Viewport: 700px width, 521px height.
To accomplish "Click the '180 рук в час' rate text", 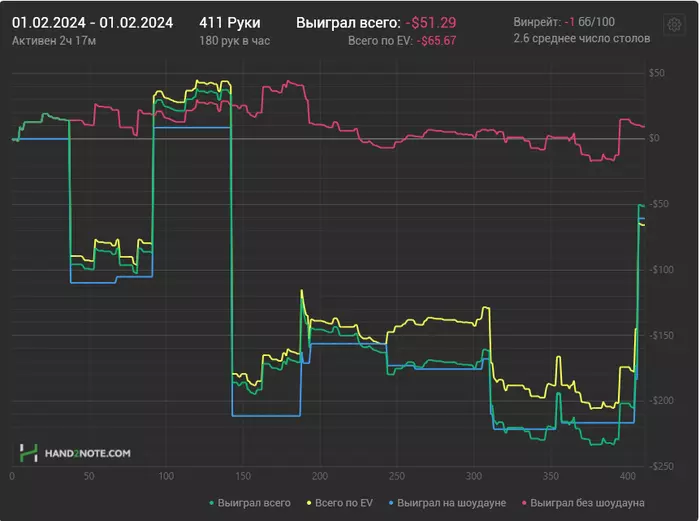I will (x=234, y=41).
